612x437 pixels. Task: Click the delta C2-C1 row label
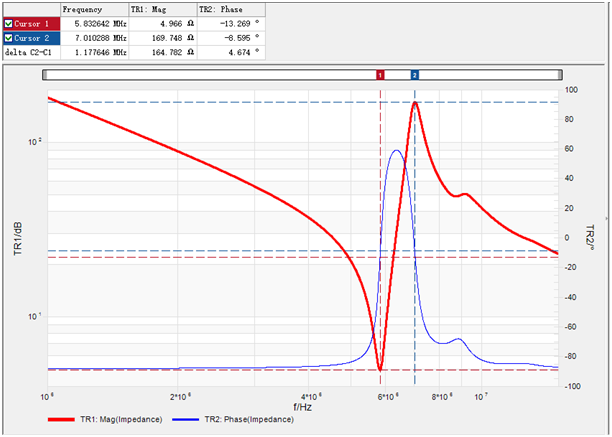coord(27,51)
